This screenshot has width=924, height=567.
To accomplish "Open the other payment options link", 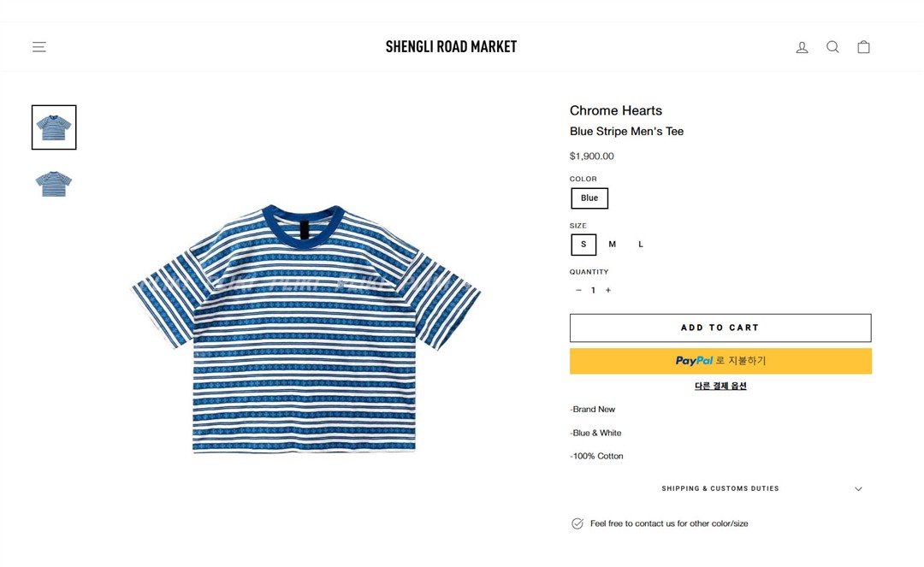I will pos(720,386).
